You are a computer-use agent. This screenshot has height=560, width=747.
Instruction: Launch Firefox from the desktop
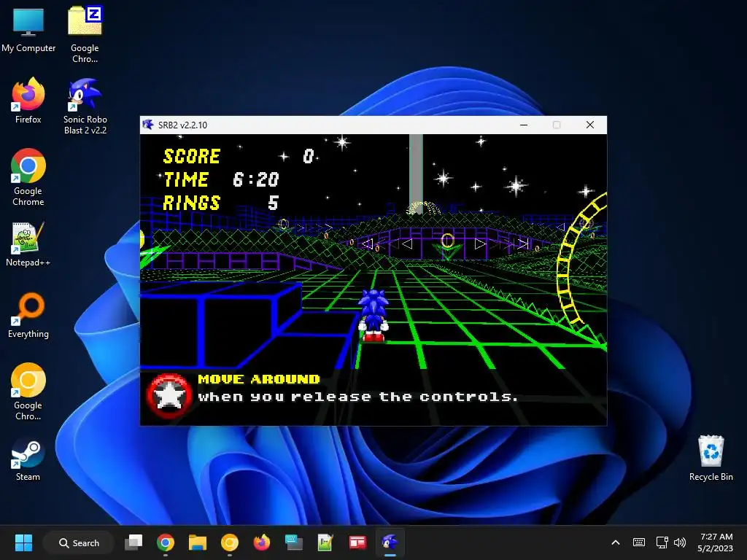(x=28, y=101)
